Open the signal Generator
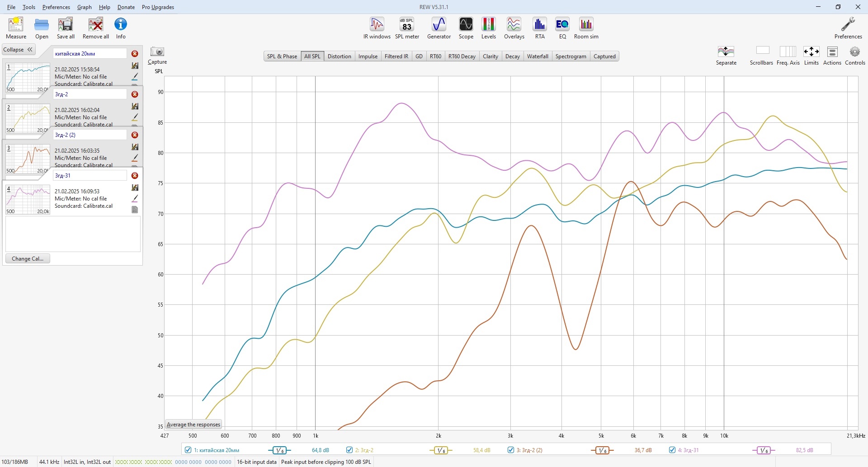 (439, 24)
